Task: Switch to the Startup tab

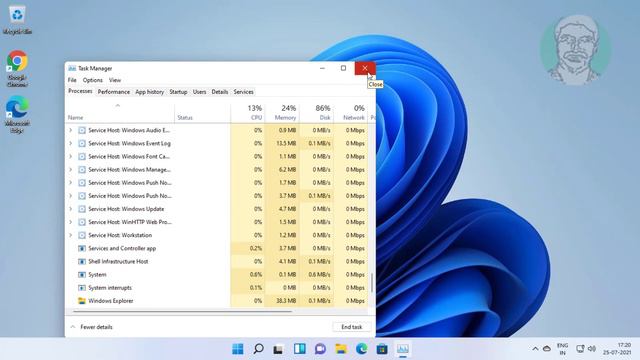Action: (178, 92)
